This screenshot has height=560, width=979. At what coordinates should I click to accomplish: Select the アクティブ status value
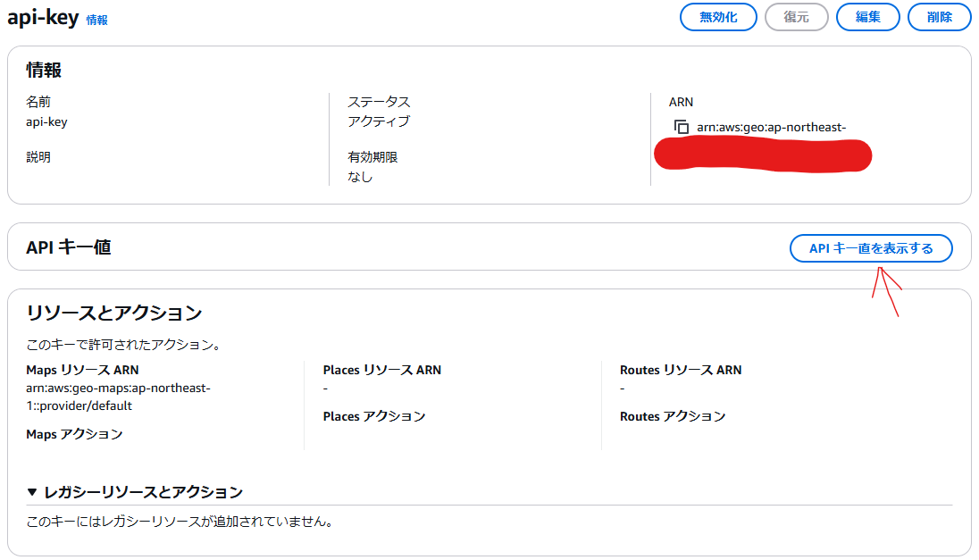coord(379,121)
